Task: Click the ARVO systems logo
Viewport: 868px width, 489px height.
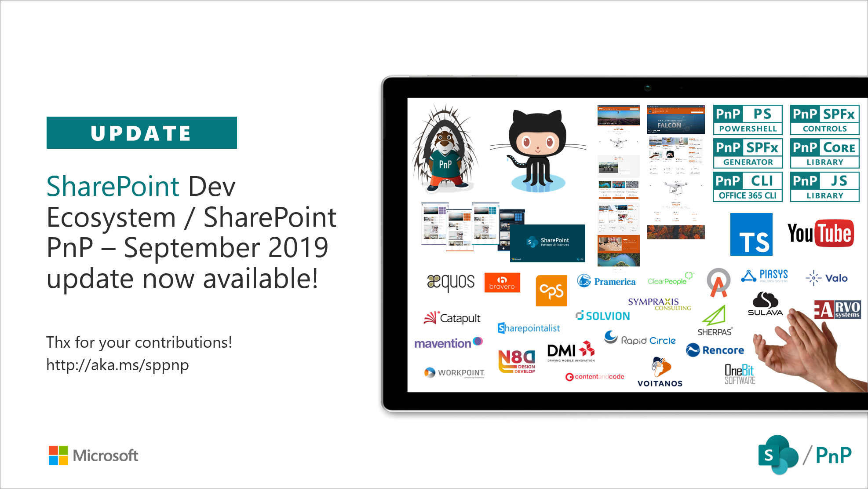Action: [x=837, y=309]
